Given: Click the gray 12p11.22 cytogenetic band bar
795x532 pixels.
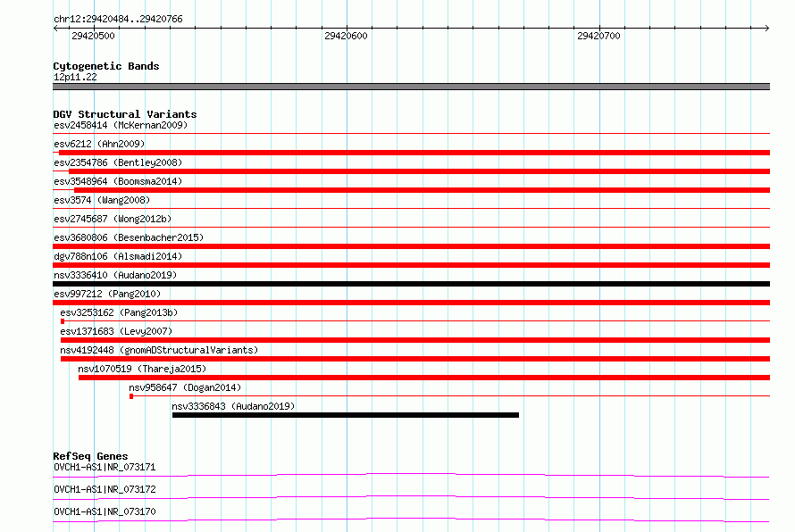Looking at the screenshot, I should coord(411,87).
